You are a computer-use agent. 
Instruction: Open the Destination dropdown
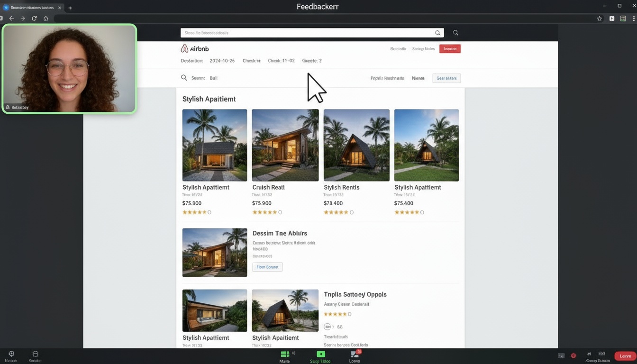coord(191,61)
